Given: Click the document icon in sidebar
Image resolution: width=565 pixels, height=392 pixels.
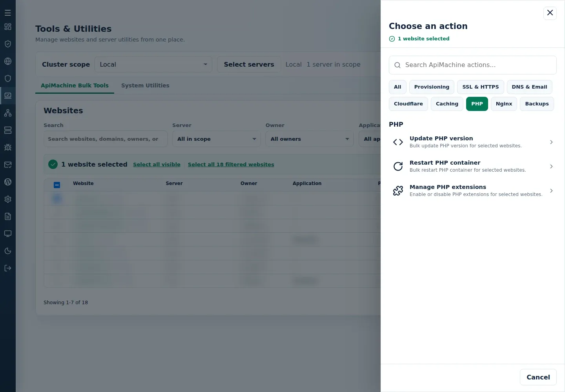Looking at the screenshot, I should [x=8, y=216].
